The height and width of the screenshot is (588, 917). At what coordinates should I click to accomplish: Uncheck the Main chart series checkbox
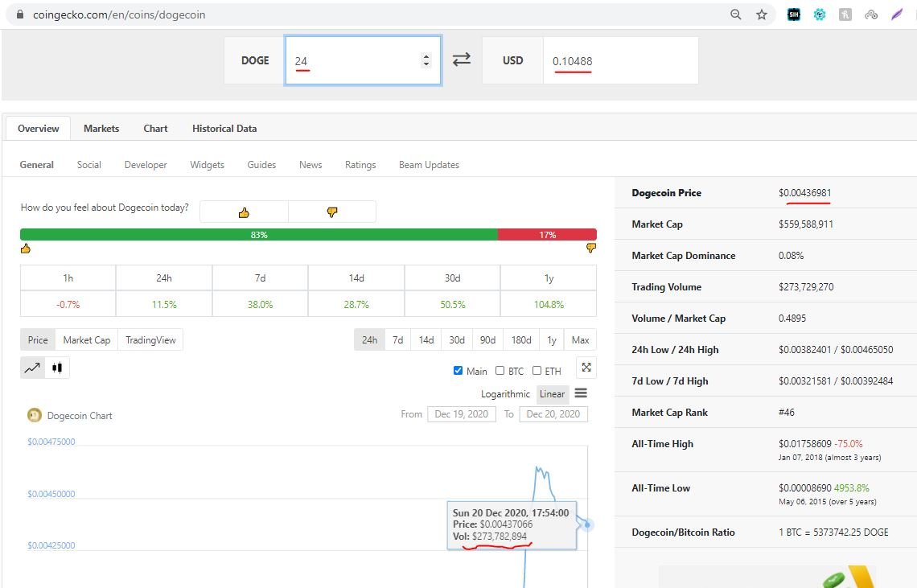pos(458,371)
